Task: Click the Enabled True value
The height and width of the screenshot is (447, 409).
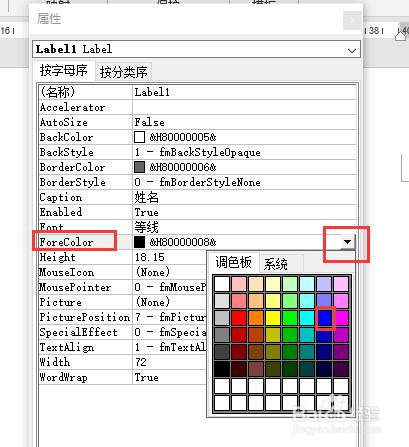Action: pos(147,212)
